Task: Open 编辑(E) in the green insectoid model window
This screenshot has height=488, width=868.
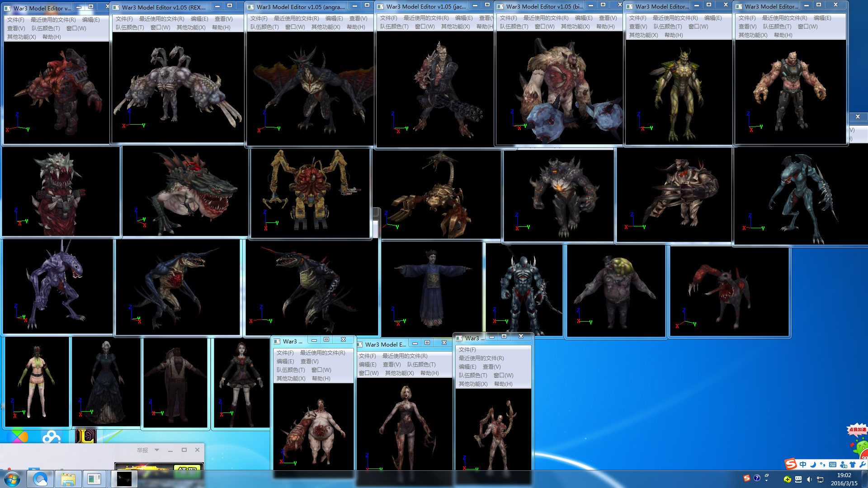Action: pyautogui.click(x=713, y=18)
